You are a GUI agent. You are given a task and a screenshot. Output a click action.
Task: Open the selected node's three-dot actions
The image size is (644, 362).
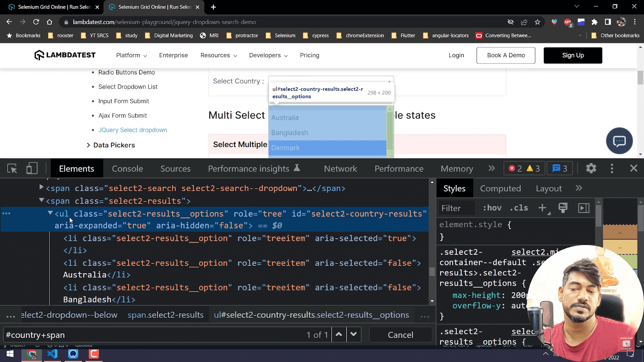(6, 213)
